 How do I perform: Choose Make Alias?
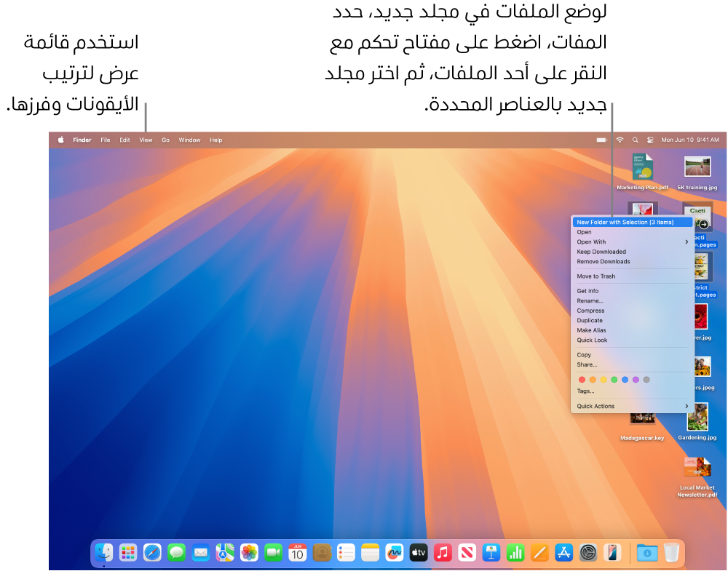coord(633,330)
